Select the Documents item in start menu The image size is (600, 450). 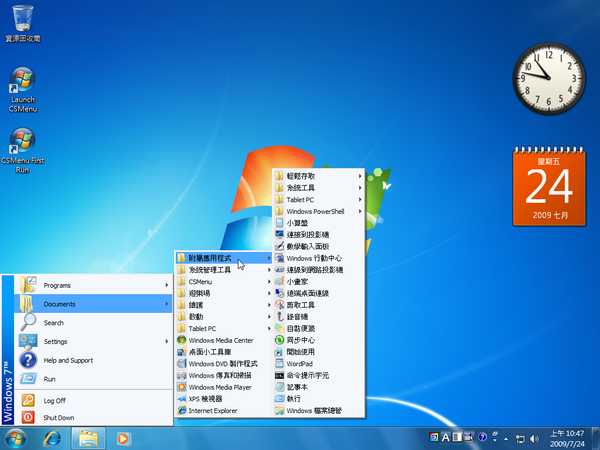(x=93, y=304)
